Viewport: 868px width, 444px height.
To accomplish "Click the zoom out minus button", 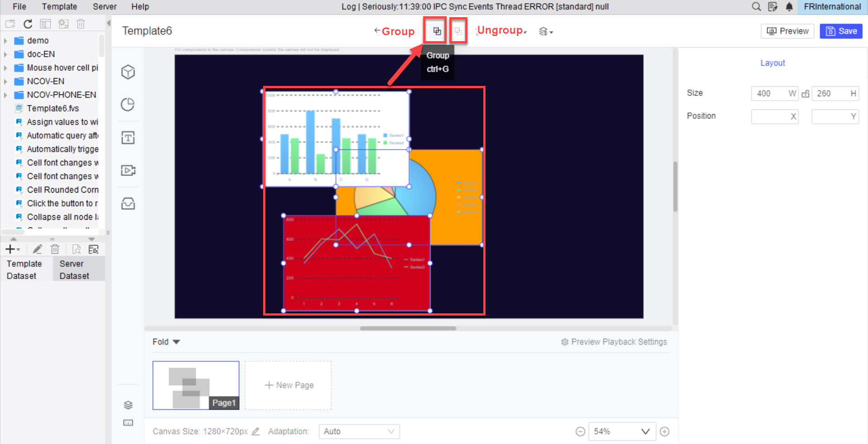I will point(580,432).
